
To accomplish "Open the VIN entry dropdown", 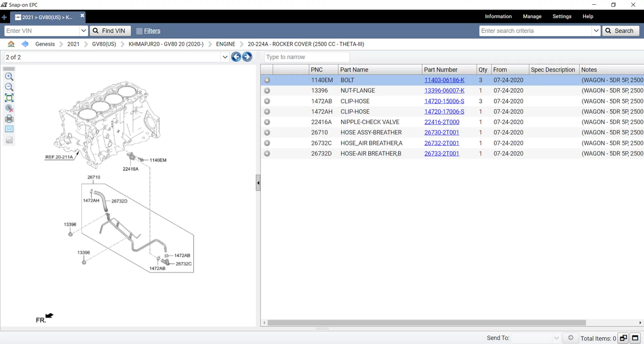I will point(83,31).
